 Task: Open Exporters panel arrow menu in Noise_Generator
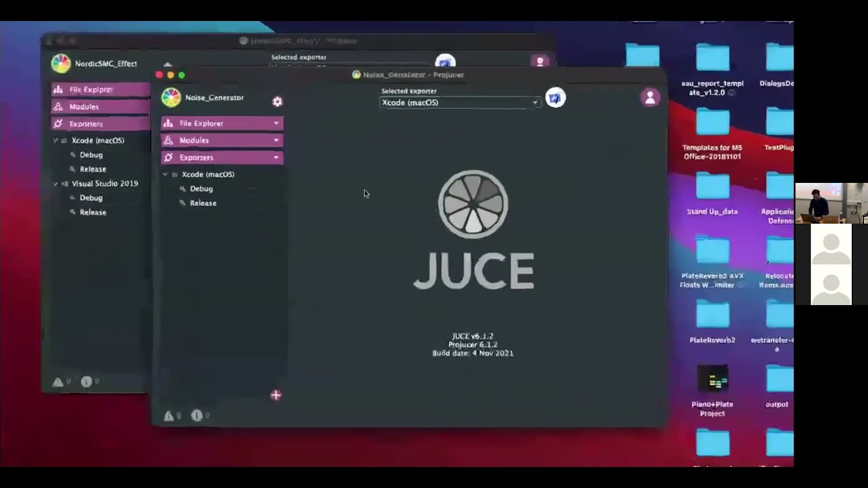click(276, 157)
